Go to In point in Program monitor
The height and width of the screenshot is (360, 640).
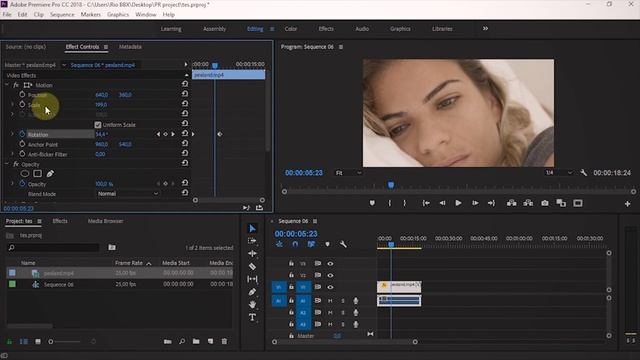[x=426, y=203]
